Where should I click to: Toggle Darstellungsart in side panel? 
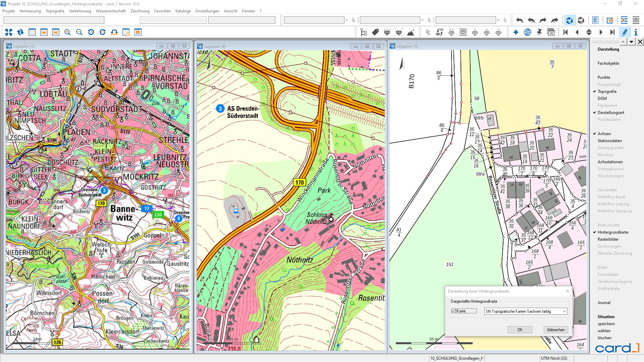click(610, 113)
